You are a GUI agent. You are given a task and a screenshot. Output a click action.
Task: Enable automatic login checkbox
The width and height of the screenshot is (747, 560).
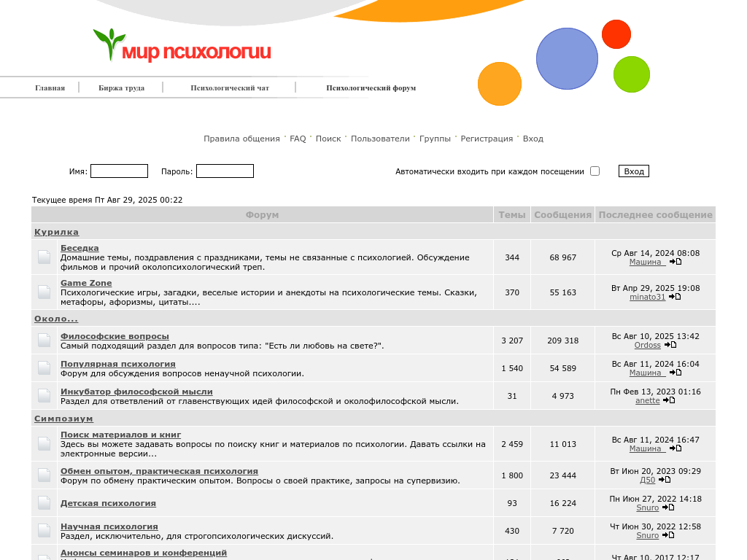[x=595, y=171]
